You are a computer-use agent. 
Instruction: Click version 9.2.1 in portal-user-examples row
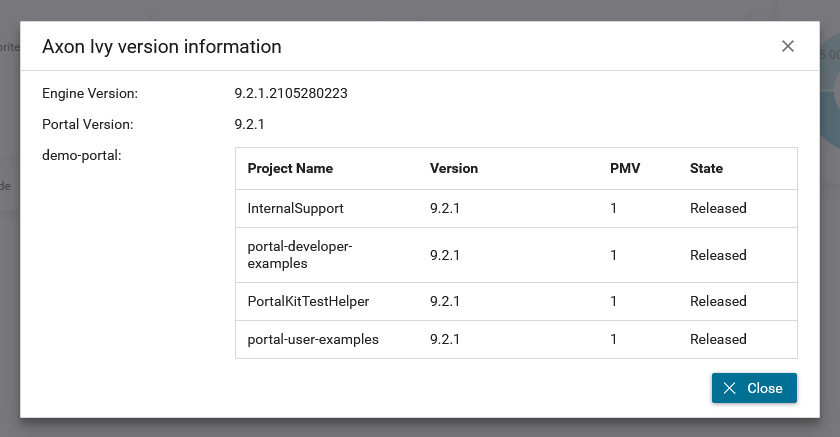coord(445,340)
